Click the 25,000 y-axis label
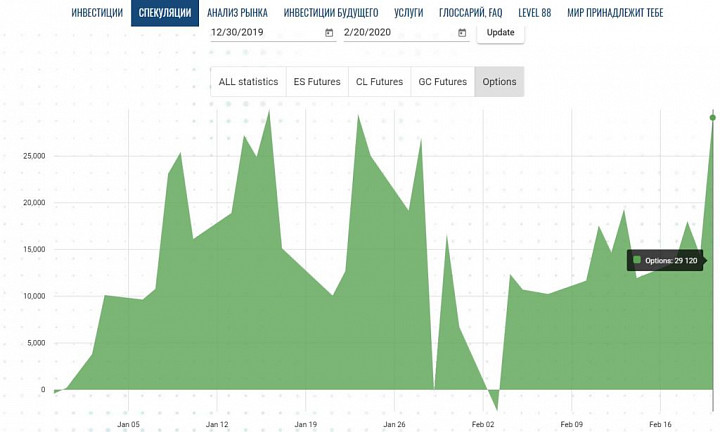 [x=34, y=156]
